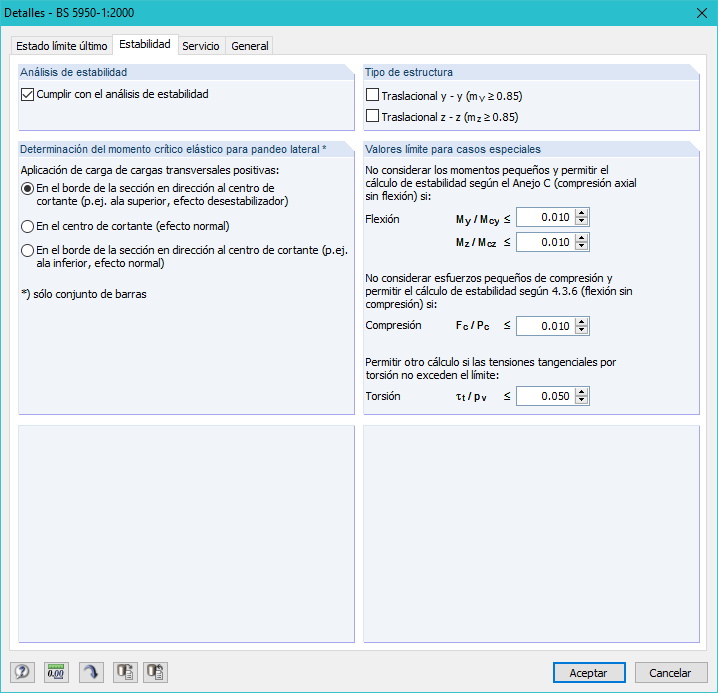Increase My/Mcy flexión limit value

pyautogui.click(x=582, y=213)
